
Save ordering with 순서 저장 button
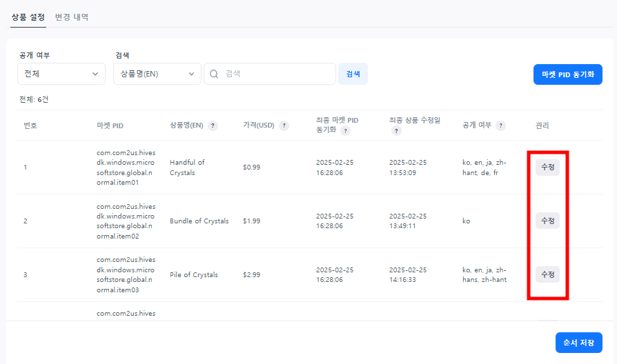[x=578, y=343]
